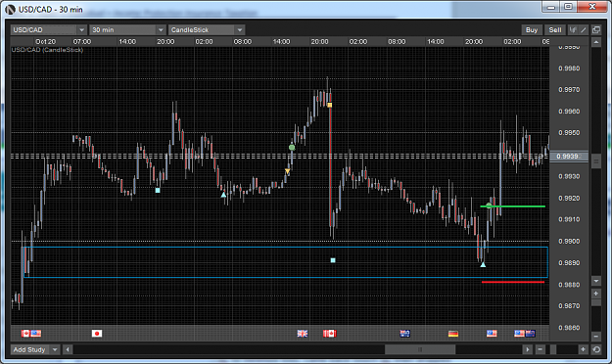Open the CandleStick chart type dropdown

pyautogui.click(x=207, y=29)
